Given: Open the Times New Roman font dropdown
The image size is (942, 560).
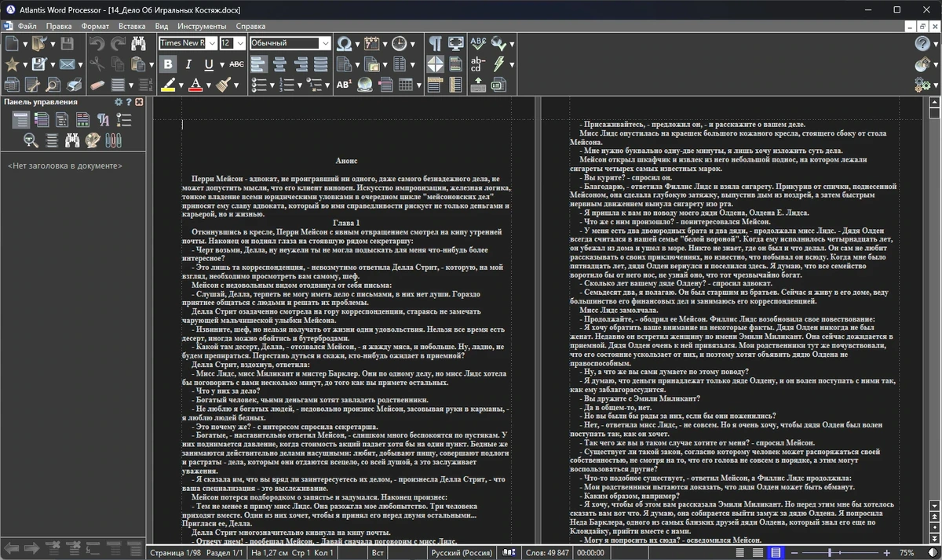Looking at the screenshot, I should 211,43.
